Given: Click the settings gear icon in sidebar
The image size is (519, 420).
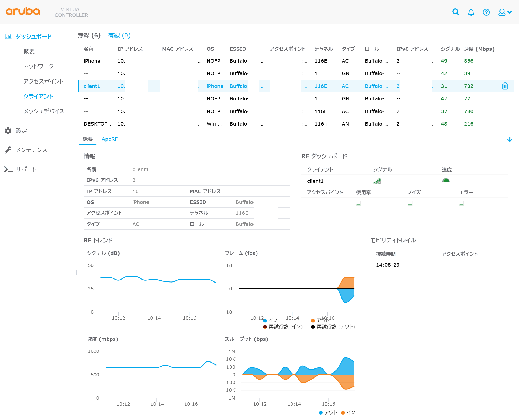Looking at the screenshot, I should [8, 131].
